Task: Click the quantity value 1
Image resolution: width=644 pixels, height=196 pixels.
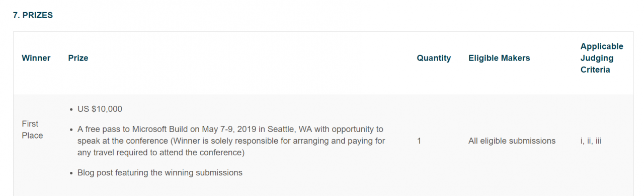Action: tap(419, 141)
